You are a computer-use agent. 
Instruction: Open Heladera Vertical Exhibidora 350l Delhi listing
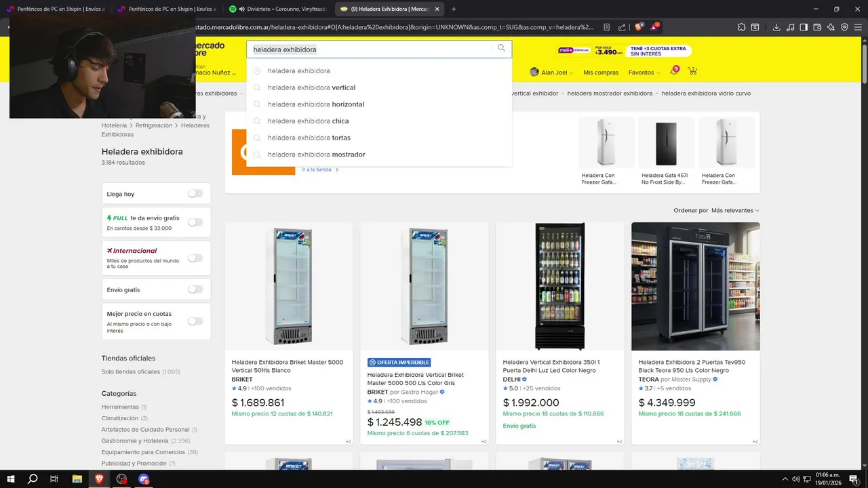pos(551,366)
